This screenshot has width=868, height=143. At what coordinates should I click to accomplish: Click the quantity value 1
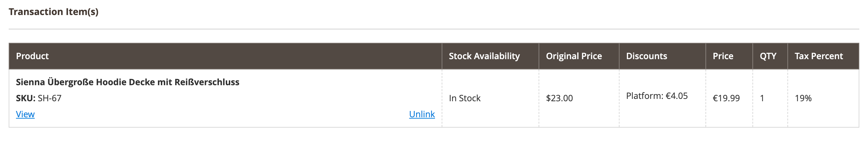click(x=762, y=98)
